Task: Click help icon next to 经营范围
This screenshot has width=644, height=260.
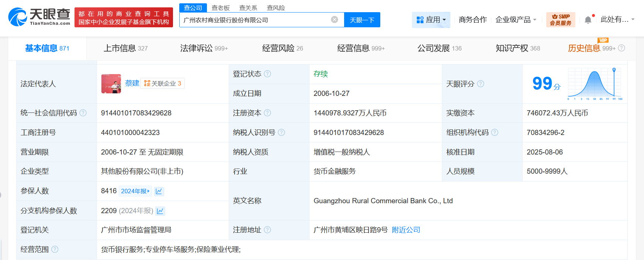Action: [55, 249]
